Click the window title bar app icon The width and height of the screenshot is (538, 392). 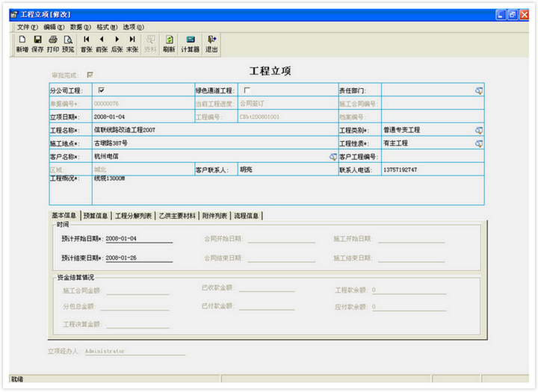pyautogui.click(x=13, y=14)
